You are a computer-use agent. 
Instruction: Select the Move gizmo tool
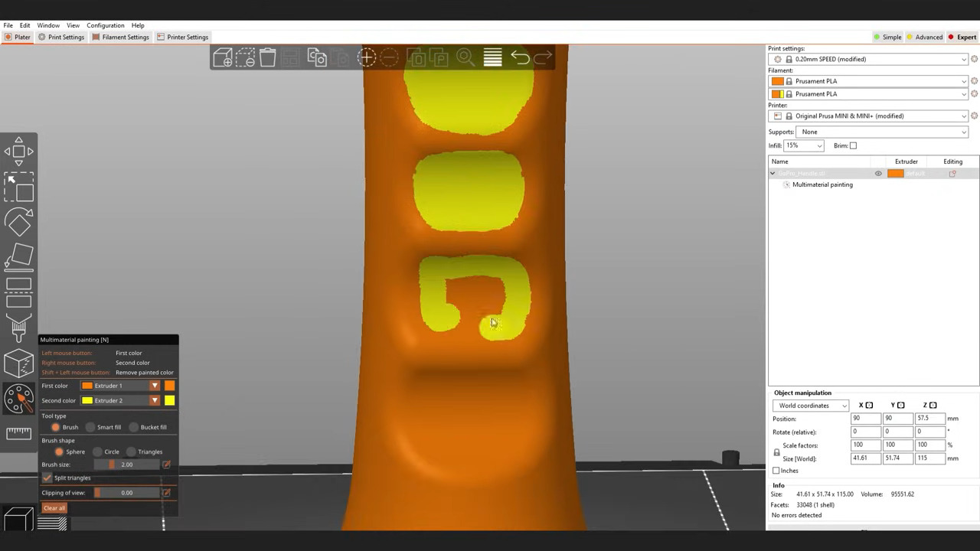click(x=19, y=152)
